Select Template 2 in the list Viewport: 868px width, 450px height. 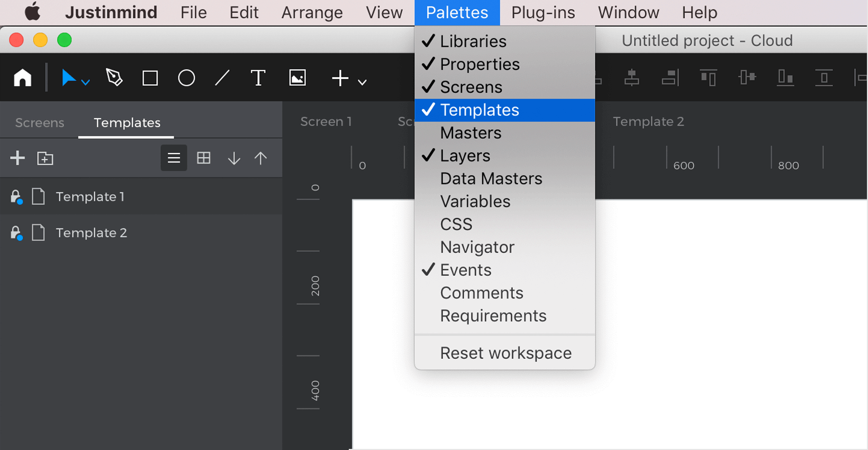click(x=141, y=232)
